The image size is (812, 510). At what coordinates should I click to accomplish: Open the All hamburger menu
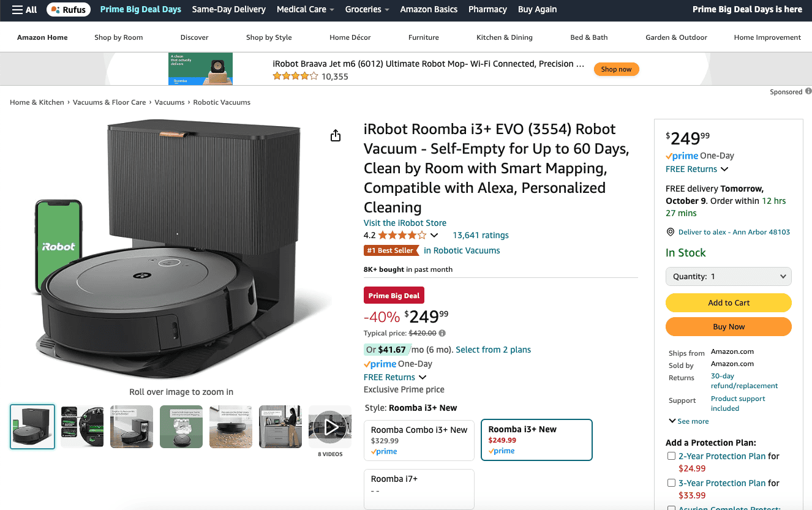[x=24, y=9]
